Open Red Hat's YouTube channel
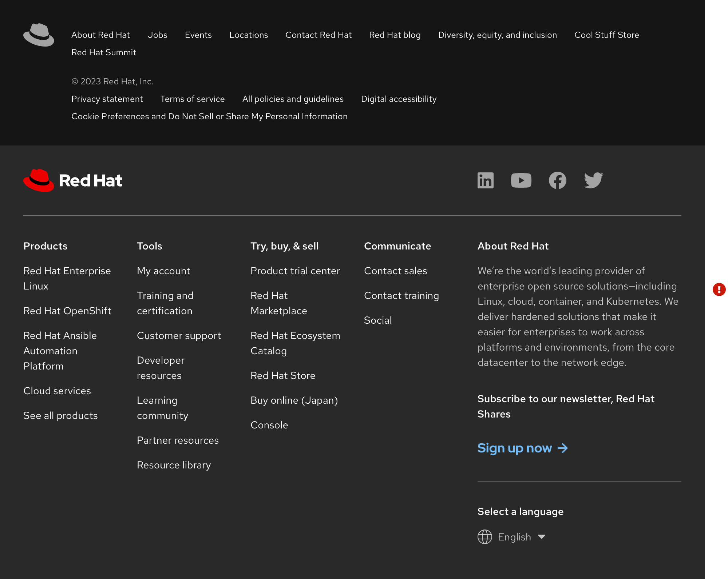Image resolution: width=728 pixels, height=579 pixels. click(521, 180)
